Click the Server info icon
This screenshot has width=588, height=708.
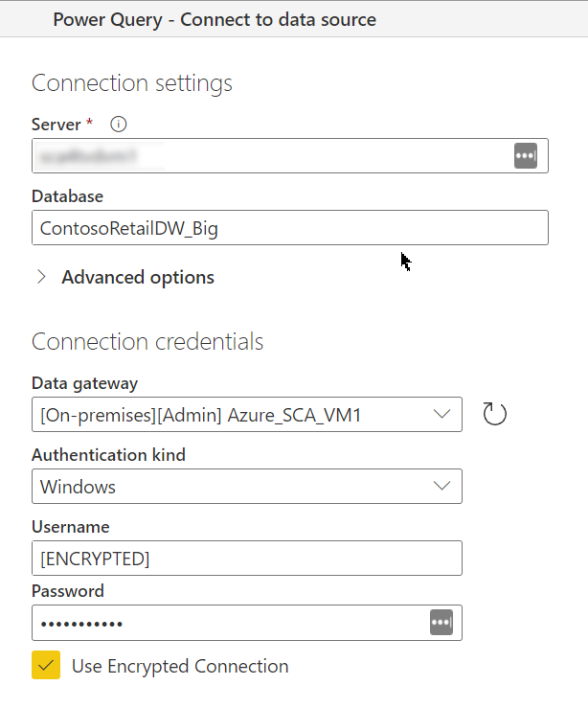pos(119,125)
